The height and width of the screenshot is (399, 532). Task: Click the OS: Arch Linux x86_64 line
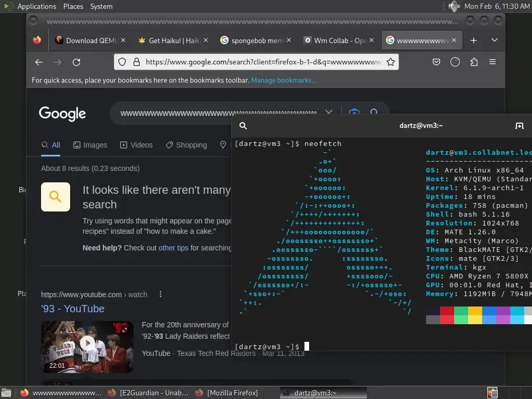coord(475,170)
